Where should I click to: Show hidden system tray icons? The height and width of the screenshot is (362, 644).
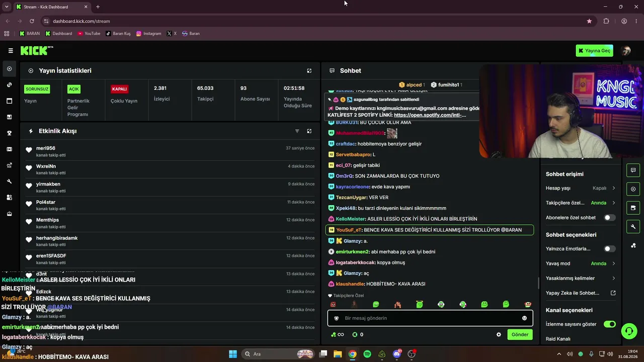[x=558, y=354]
